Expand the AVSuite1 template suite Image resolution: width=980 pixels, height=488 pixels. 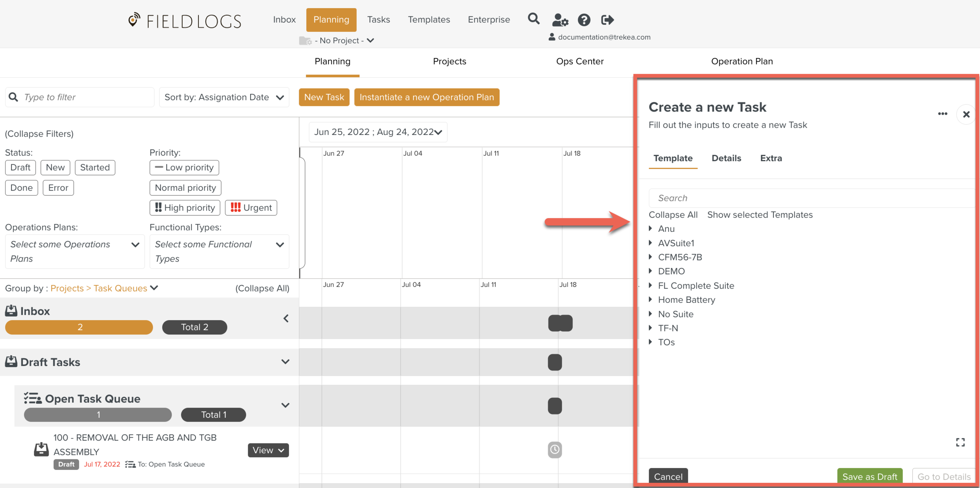click(650, 243)
